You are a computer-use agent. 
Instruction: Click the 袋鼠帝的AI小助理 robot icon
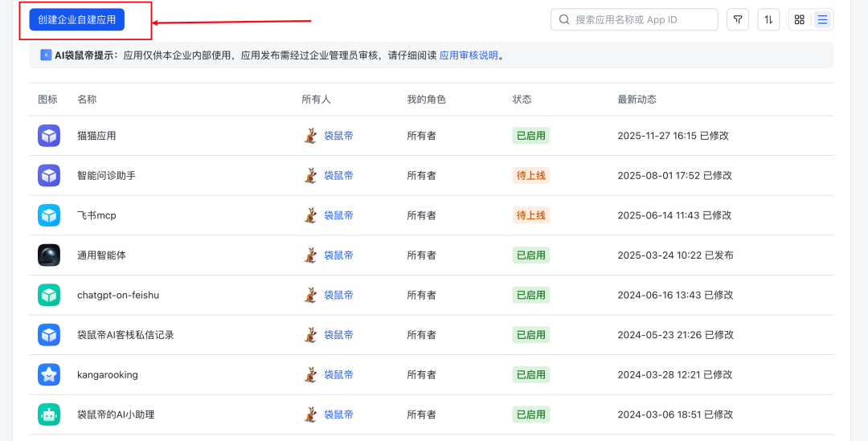point(49,414)
